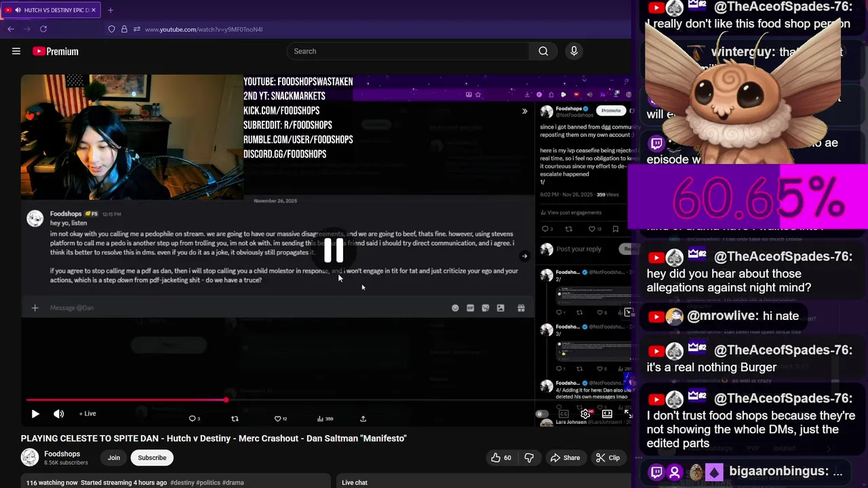Open a new browser tab
This screenshot has height=488, width=868.
pos(111,10)
